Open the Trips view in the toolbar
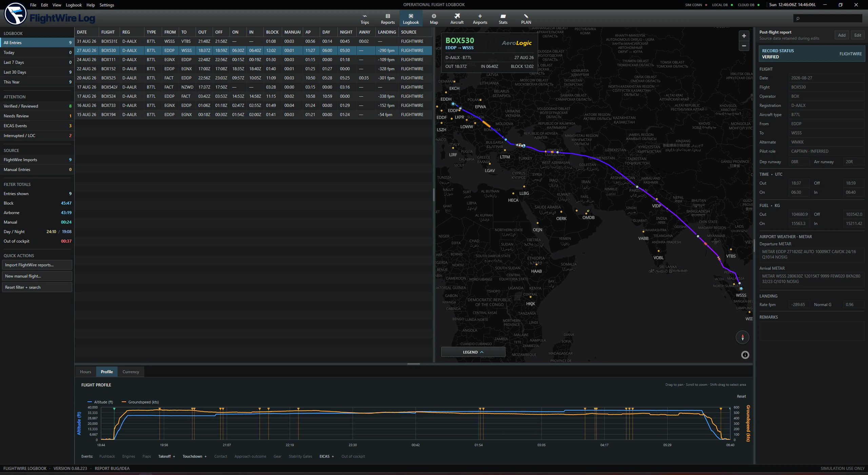 click(x=364, y=19)
